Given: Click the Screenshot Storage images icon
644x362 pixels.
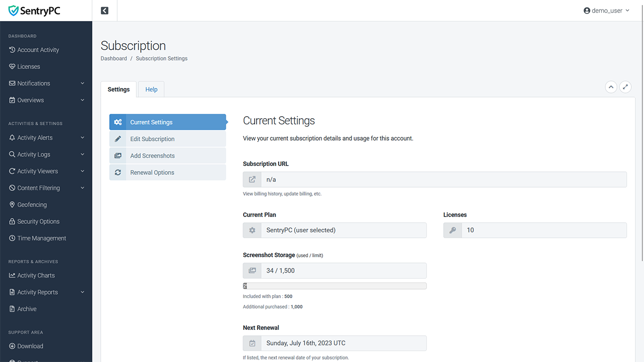Looking at the screenshot, I should 252,270.
